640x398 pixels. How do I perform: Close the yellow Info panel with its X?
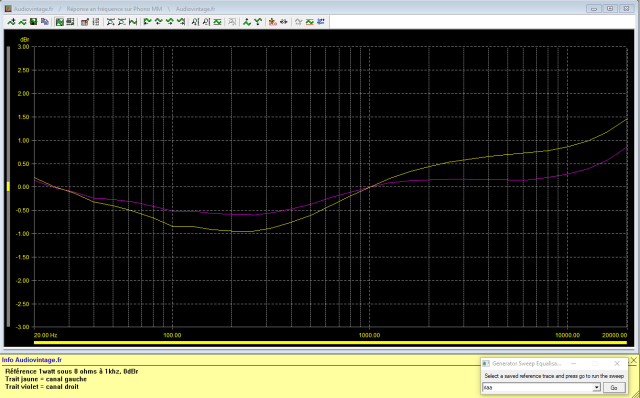click(633, 360)
